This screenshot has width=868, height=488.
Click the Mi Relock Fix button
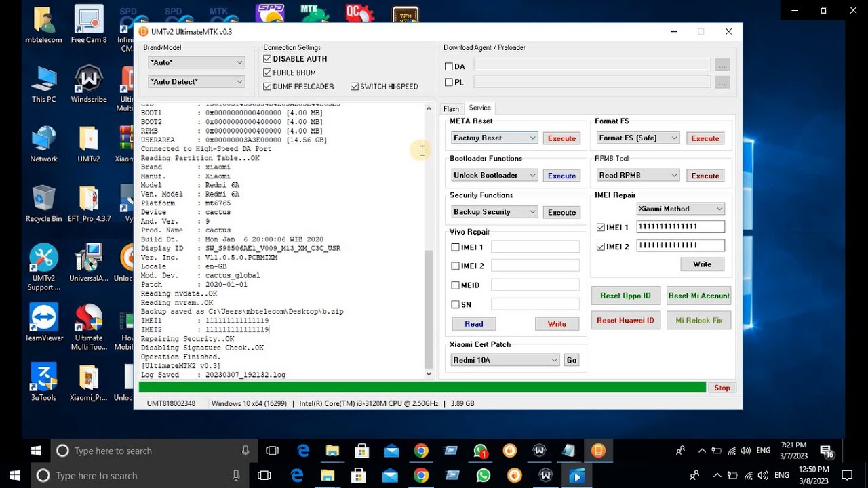point(698,320)
